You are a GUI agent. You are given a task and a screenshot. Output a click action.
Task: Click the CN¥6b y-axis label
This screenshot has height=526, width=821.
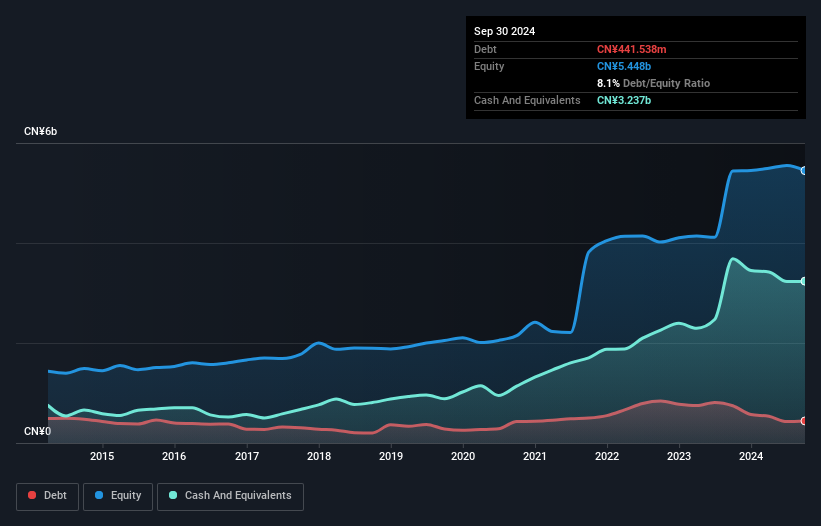[x=40, y=131]
